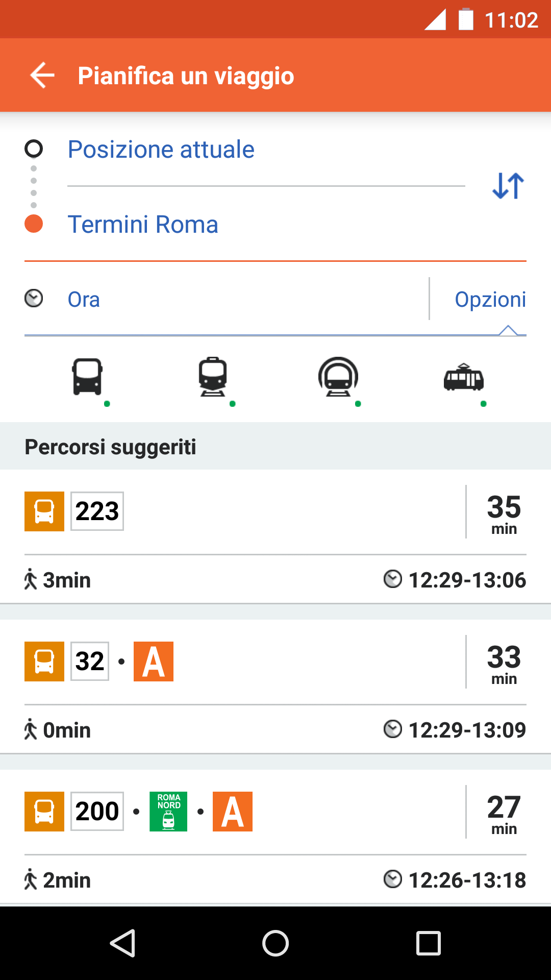Tap the clock icon next to Ora
Screen dimensions: 551x980
(34, 299)
